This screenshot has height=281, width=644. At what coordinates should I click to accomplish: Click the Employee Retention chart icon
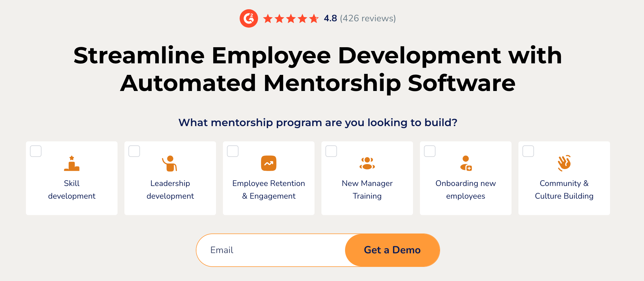tap(268, 163)
